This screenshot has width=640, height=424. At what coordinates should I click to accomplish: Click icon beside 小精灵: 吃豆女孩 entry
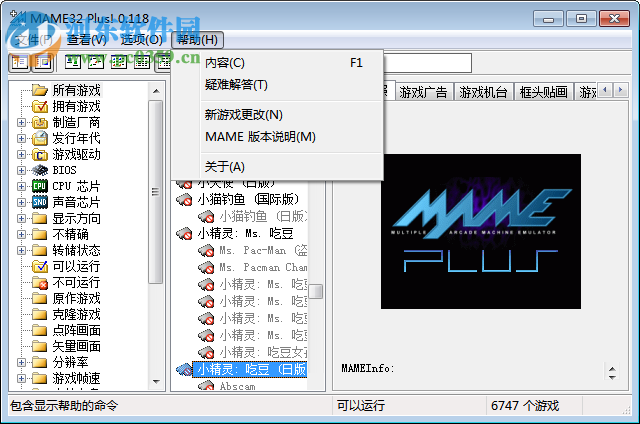pos(206,353)
